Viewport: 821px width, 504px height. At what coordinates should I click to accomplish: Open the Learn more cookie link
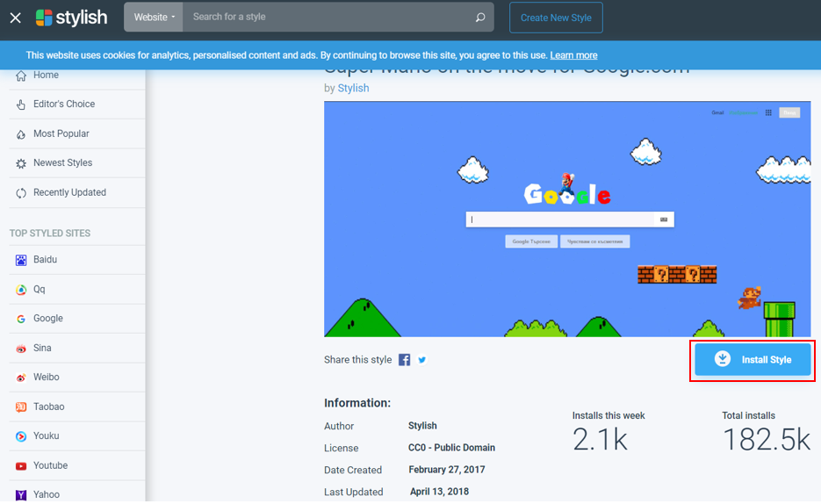pos(573,55)
